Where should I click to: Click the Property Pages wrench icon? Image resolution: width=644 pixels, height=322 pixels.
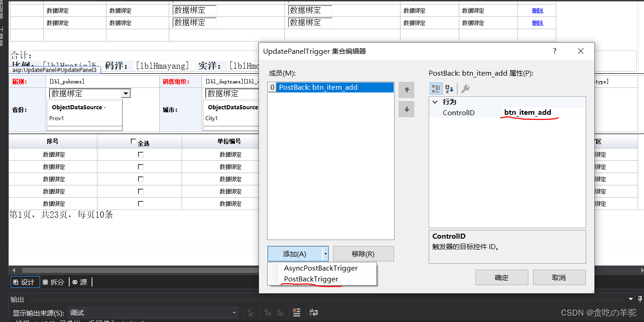tap(465, 89)
